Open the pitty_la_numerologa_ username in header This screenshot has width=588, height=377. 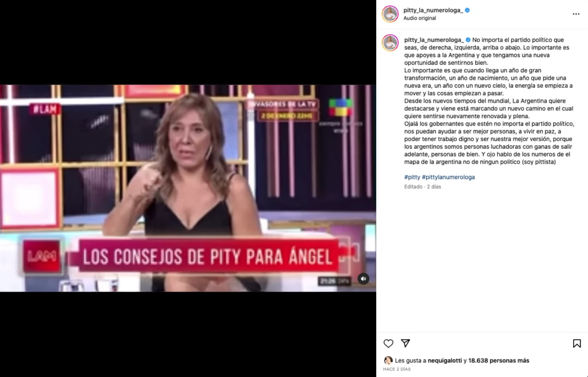pyautogui.click(x=433, y=10)
